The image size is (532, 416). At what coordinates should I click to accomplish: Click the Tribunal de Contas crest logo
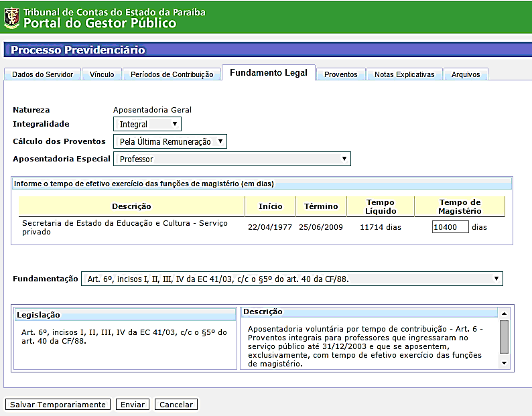pos(11,17)
